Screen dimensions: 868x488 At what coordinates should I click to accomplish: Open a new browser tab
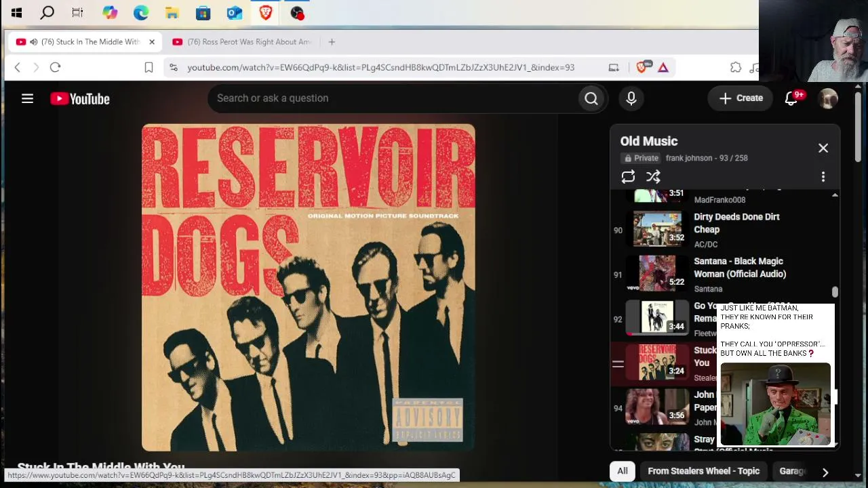(332, 42)
